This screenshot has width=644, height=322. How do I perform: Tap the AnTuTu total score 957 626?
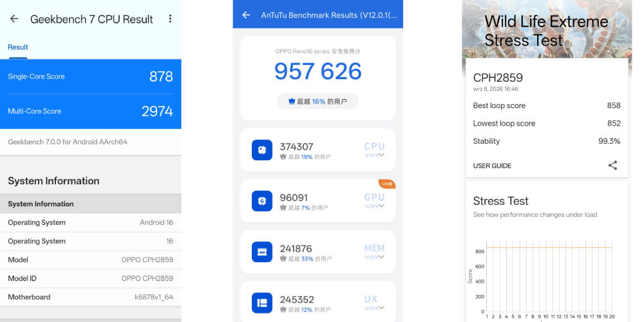point(318,71)
